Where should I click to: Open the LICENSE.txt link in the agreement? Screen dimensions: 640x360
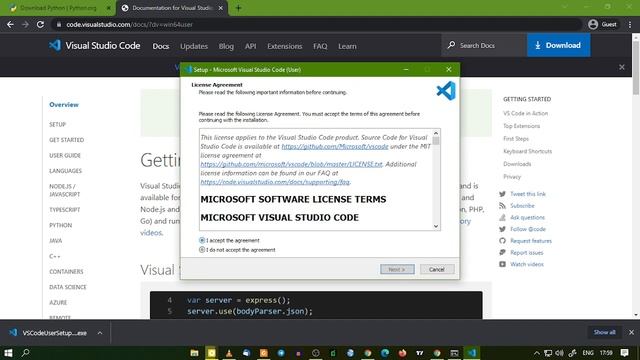click(291, 164)
